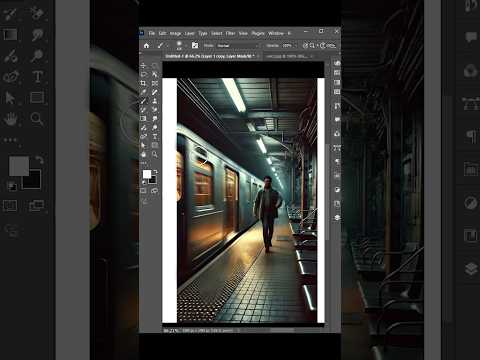Open status bar info arrow menu
The width and height of the screenshot is (480, 360).
(239, 331)
